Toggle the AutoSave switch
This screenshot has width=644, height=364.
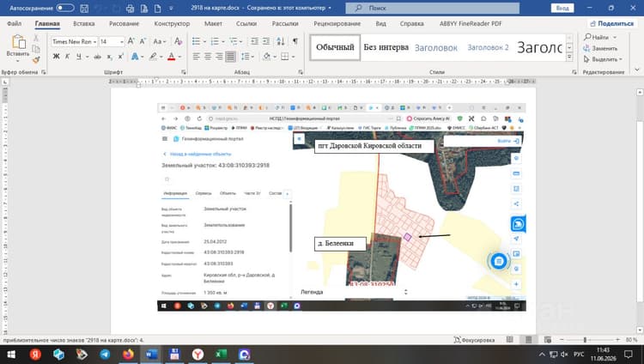tap(65, 8)
